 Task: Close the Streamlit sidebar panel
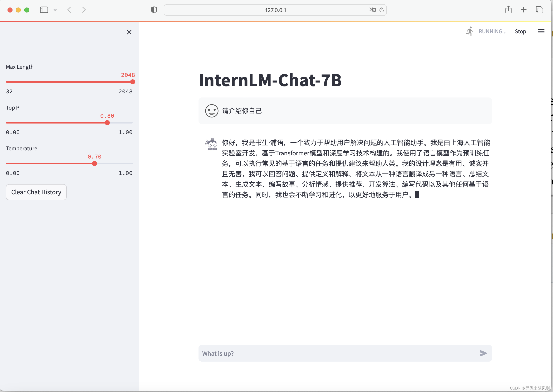pos(129,32)
